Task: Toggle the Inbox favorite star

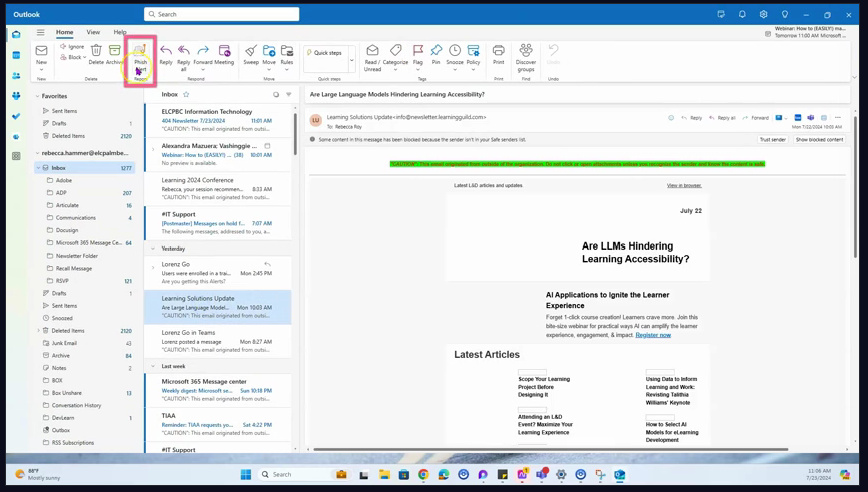Action: (186, 95)
